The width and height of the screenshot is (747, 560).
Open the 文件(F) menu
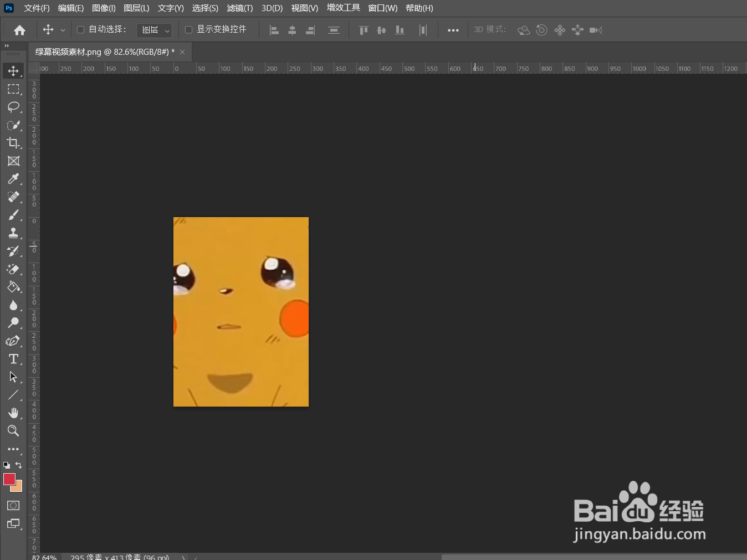37,8
